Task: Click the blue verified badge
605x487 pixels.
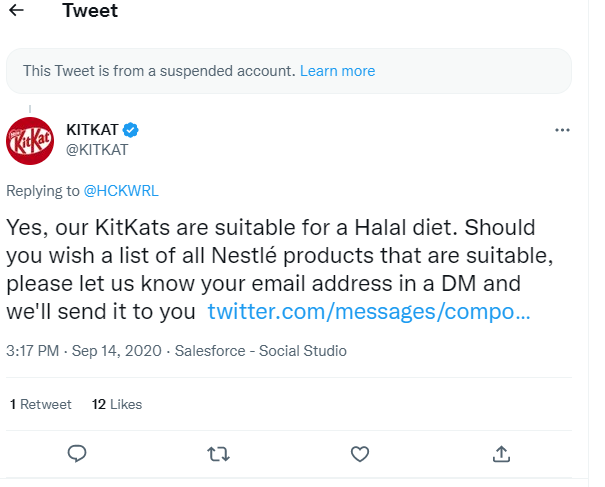Action: [x=130, y=131]
